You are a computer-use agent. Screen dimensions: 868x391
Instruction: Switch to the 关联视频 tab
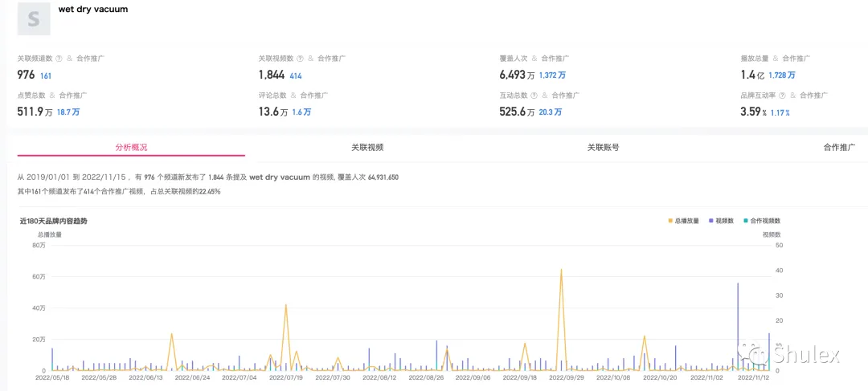coord(367,148)
